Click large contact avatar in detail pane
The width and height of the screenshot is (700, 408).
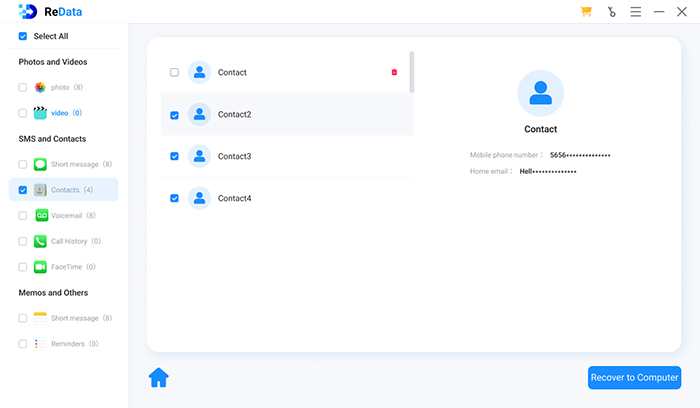point(541,93)
